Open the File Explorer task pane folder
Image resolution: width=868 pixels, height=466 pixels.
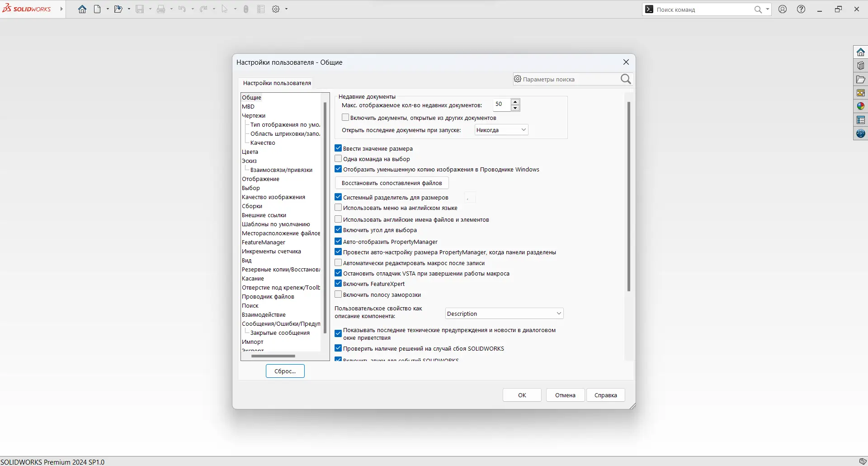pos(861,79)
